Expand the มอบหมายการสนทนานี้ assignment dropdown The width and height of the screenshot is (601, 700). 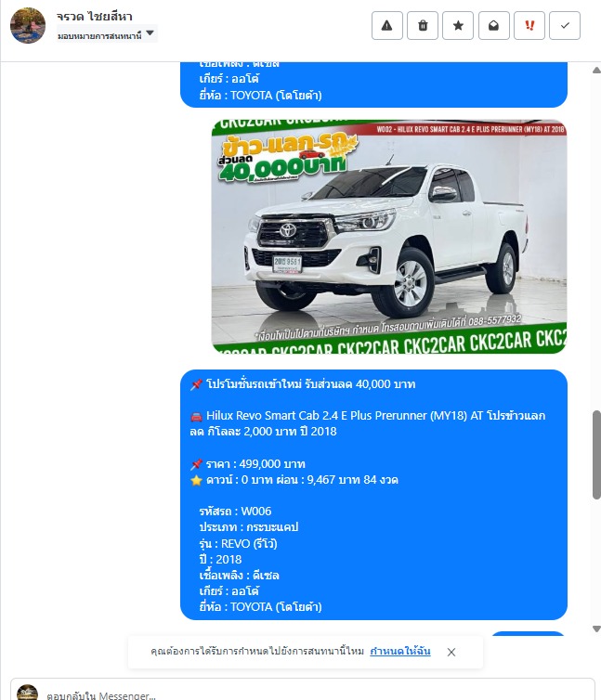(x=107, y=34)
